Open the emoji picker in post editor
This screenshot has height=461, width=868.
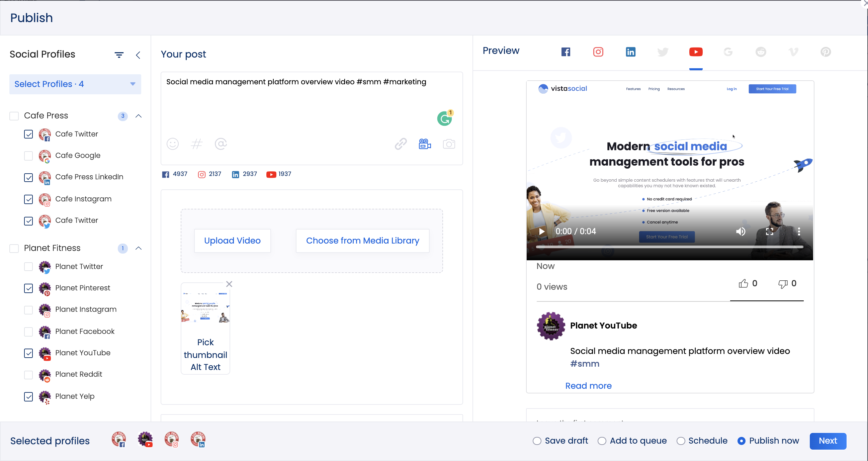pyautogui.click(x=173, y=144)
